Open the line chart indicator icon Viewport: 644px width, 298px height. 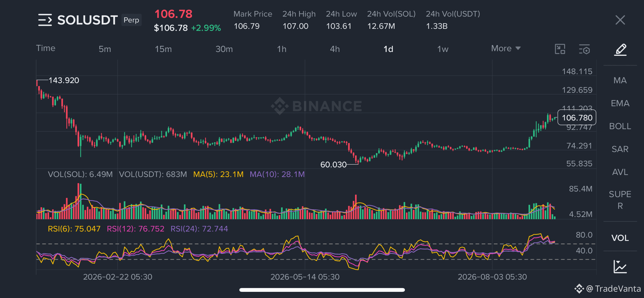pos(620,267)
